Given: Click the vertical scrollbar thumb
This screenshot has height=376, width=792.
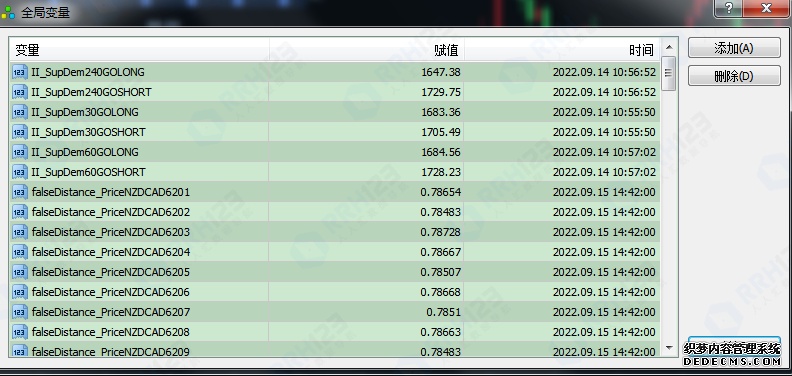Looking at the screenshot, I should point(669,73).
